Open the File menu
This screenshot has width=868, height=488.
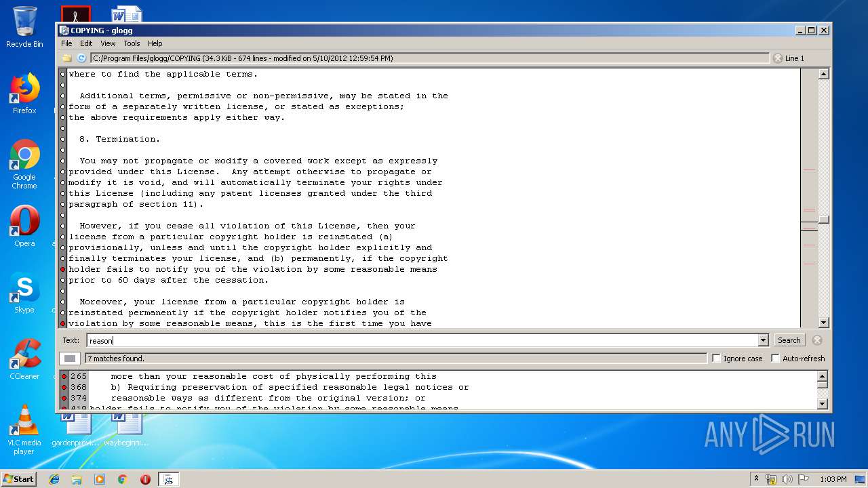[66, 43]
